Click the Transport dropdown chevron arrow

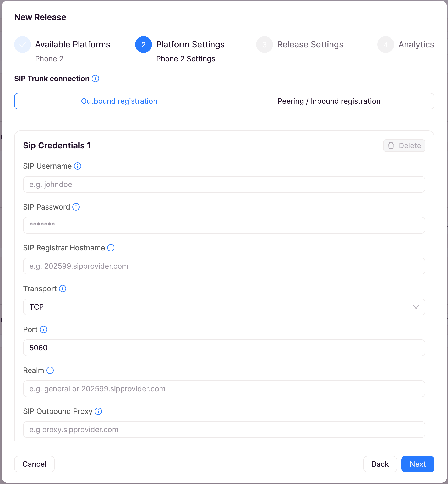[x=416, y=307]
